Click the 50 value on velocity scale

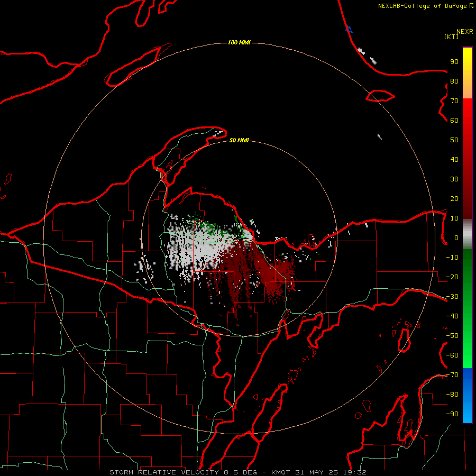[454, 140]
